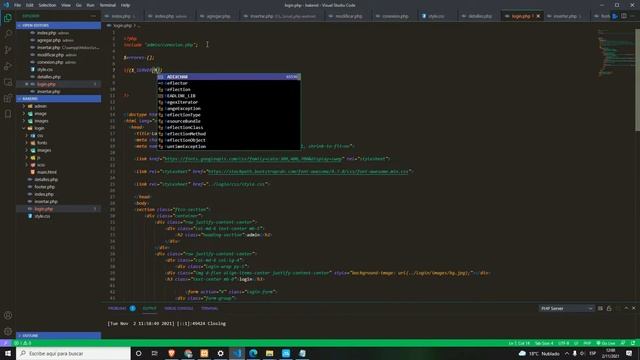Switch to the DEBUG CONSOLE panel tab
Viewport: 640px width, 360px height.
point(179,308)
